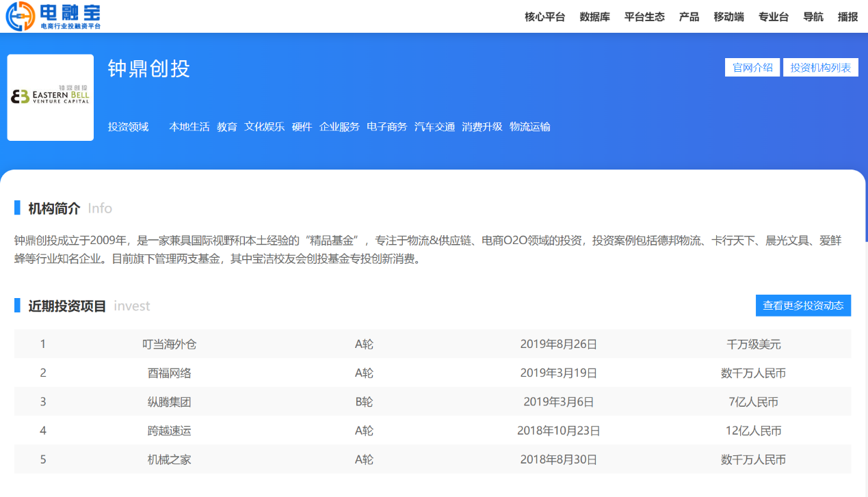Image resolution: width=868 pixels, height=497 pixels.
Task: Open the 数据库 navigation item
Action: tap(594, 17)
